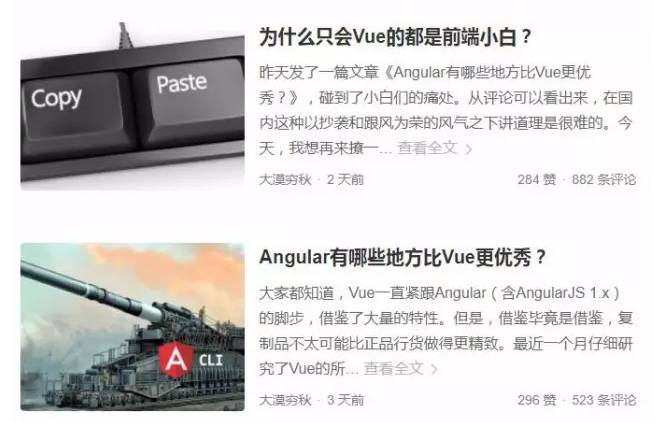Click the Copy Paste keyboard thumbnail
655x423 pixels.
click(132, 106)
